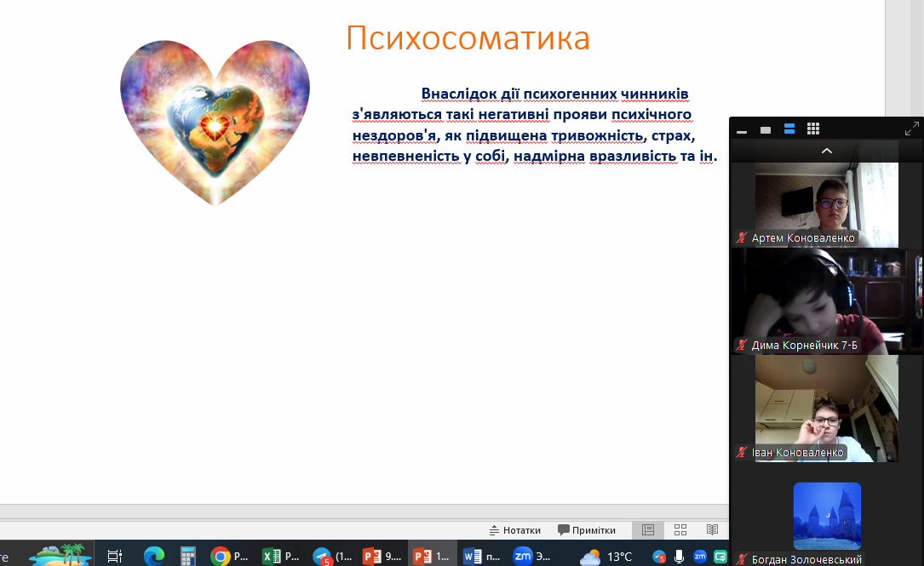Expand the Zoom video panel to full screen

tap(911, 129)
